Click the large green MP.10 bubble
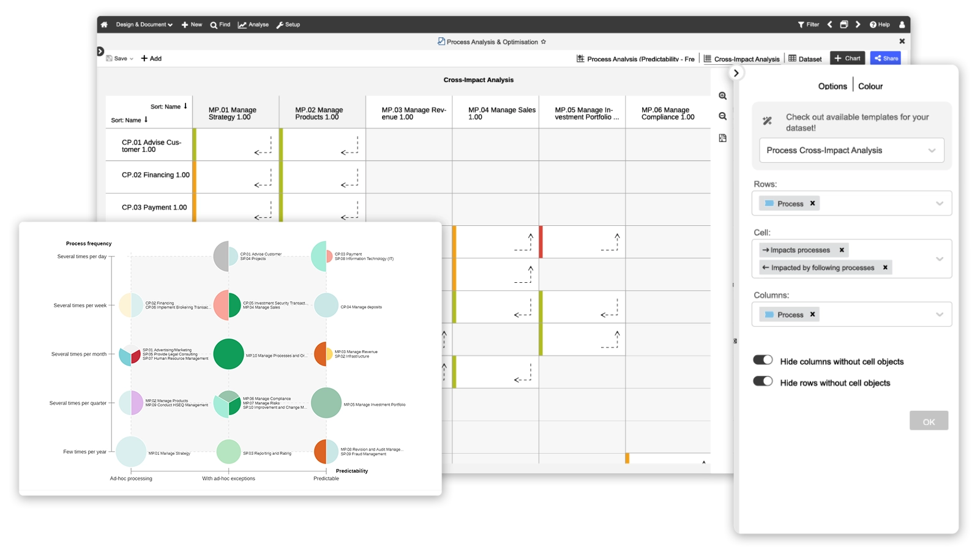The height and width of the screenshot is (551, 980). tap(229, 354)
